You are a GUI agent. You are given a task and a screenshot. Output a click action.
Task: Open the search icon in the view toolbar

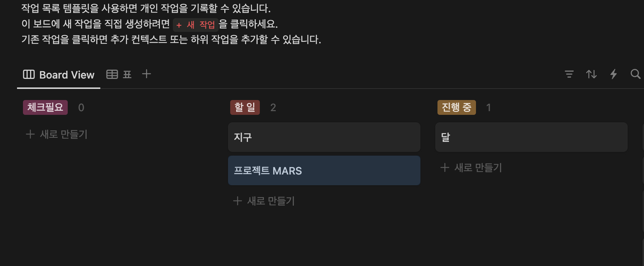pyautogui.click(x=636, y=74)
